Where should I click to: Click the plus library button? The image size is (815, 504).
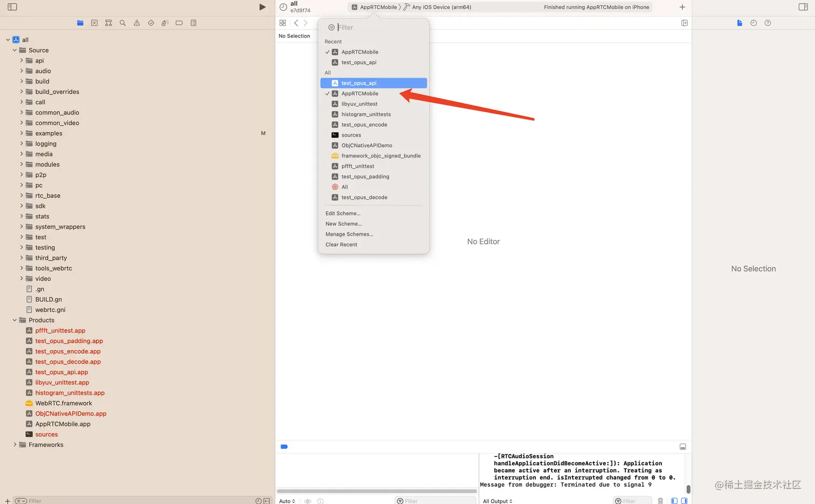click(682, 7)
